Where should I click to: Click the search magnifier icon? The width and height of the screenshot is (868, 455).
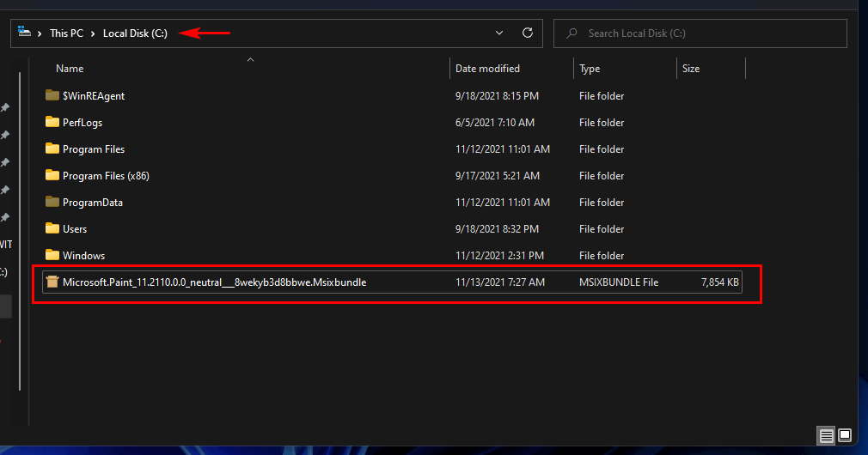tap(572, 33)
